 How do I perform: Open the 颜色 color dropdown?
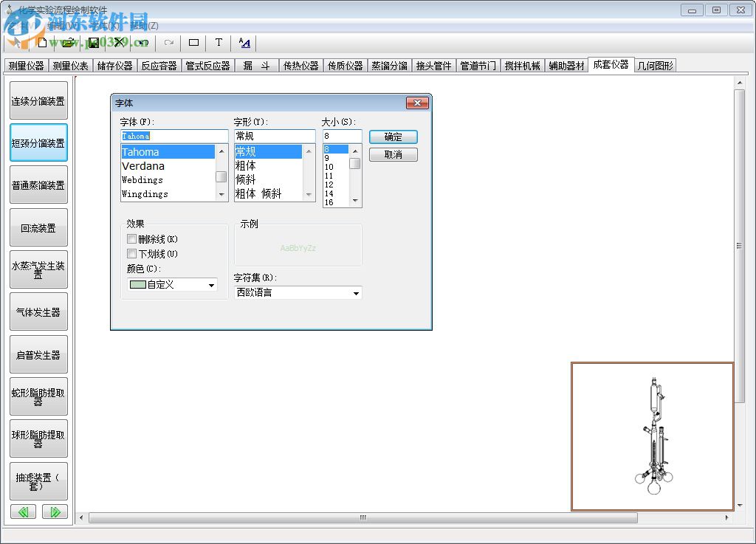coord(212,285)
